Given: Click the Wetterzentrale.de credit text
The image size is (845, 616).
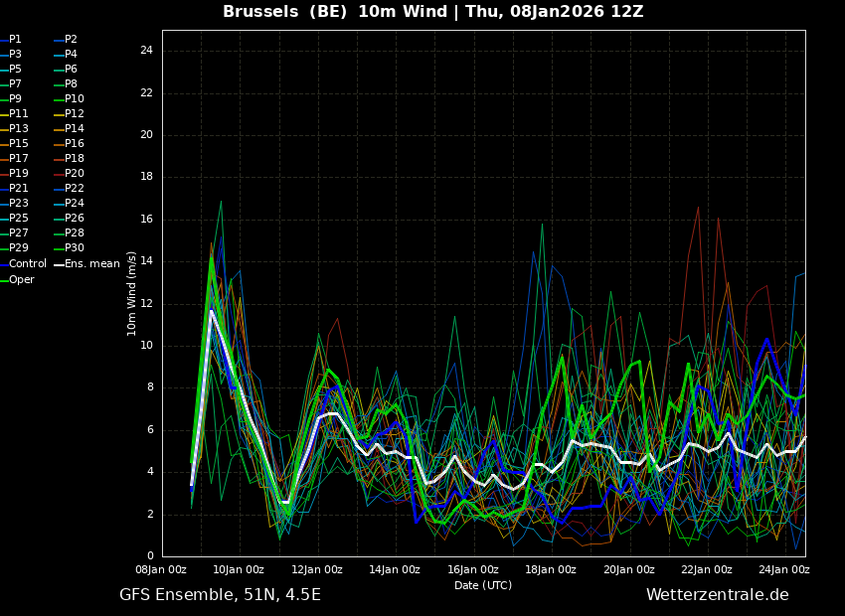Looking at the screenshot, I should click(x=717, y=595).
